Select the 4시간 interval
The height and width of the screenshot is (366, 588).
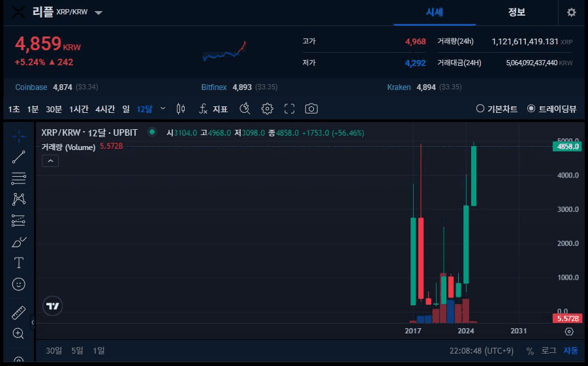pos(105,109)
